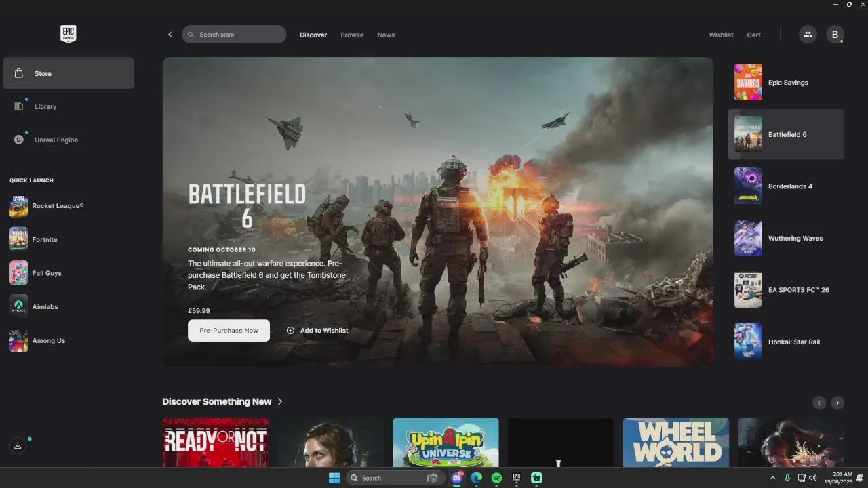Expand Discover Something New section chevron

pos(279,401)
